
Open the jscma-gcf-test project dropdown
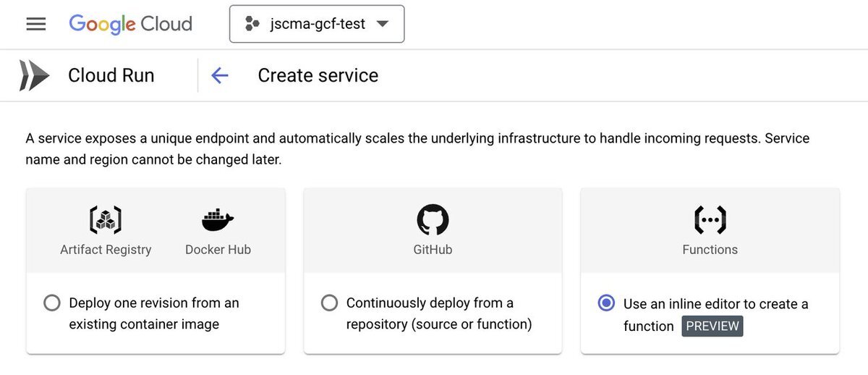point(317,24)
